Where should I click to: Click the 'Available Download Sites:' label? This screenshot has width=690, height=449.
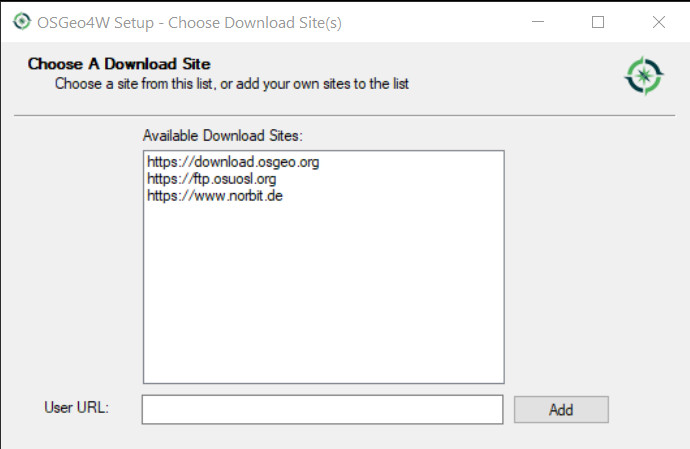point(223,136)
